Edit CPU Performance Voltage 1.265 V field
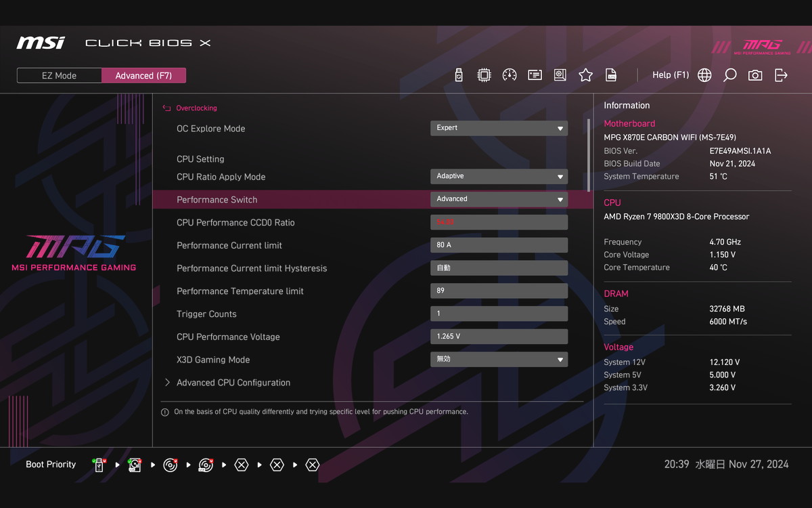Image resolution: width=812 pixels, height=508 pixels. pos(499,337)
